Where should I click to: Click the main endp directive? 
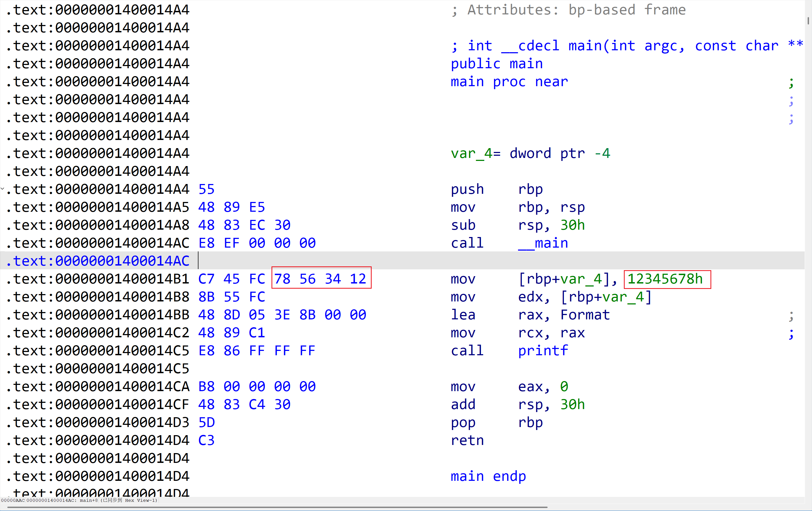tap(488, 476)
